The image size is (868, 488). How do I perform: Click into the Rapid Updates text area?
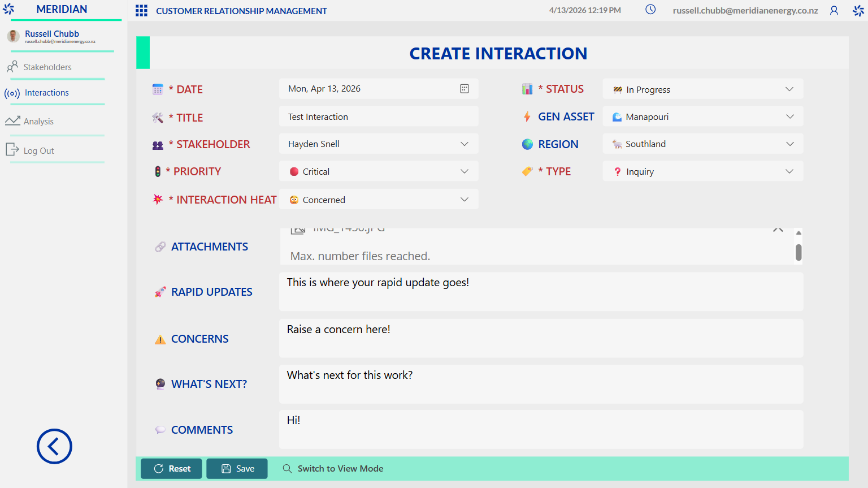[541, 292]
